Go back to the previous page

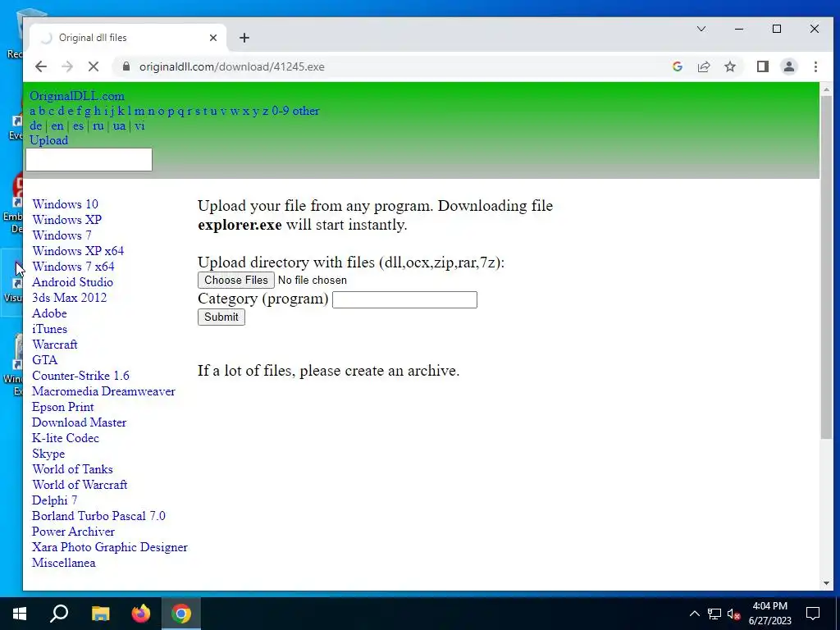41,66
